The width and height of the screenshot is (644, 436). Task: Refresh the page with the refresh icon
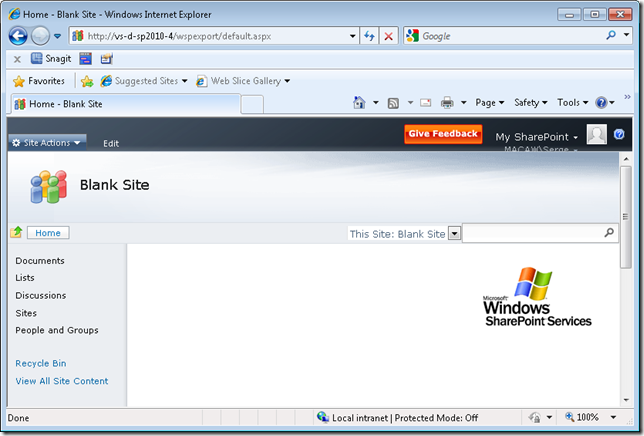pos(369,36)
